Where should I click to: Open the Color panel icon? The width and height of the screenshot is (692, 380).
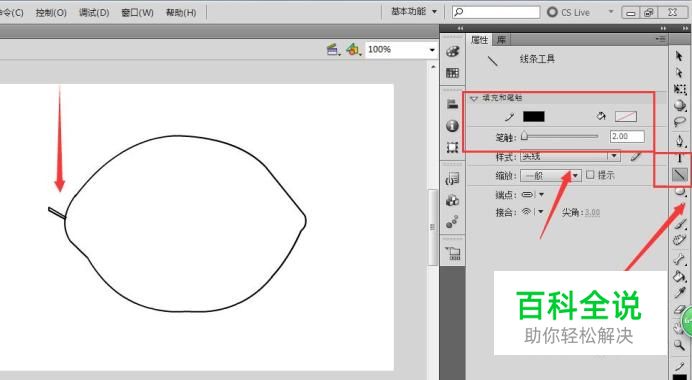(452, 52)
